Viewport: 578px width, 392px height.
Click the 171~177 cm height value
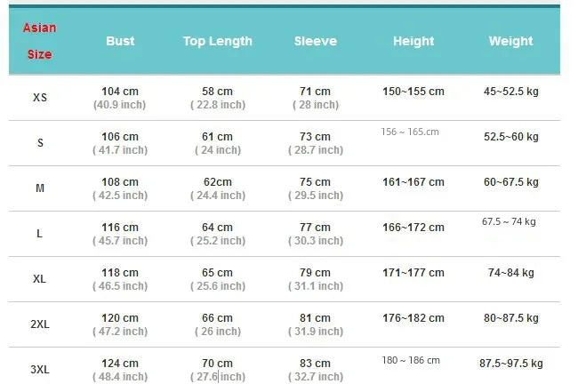(413, 273)
